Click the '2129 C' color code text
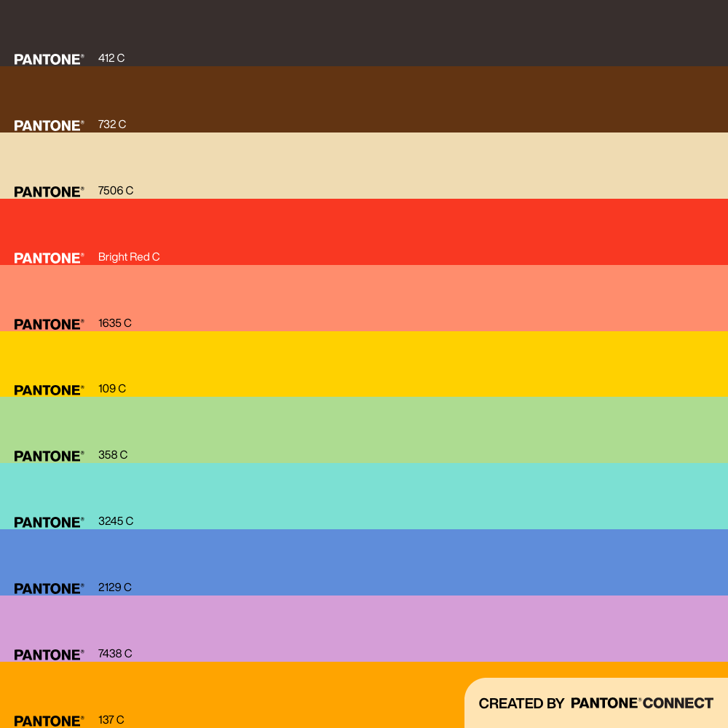This screenshot has height=728, width=728. [115, 587]
